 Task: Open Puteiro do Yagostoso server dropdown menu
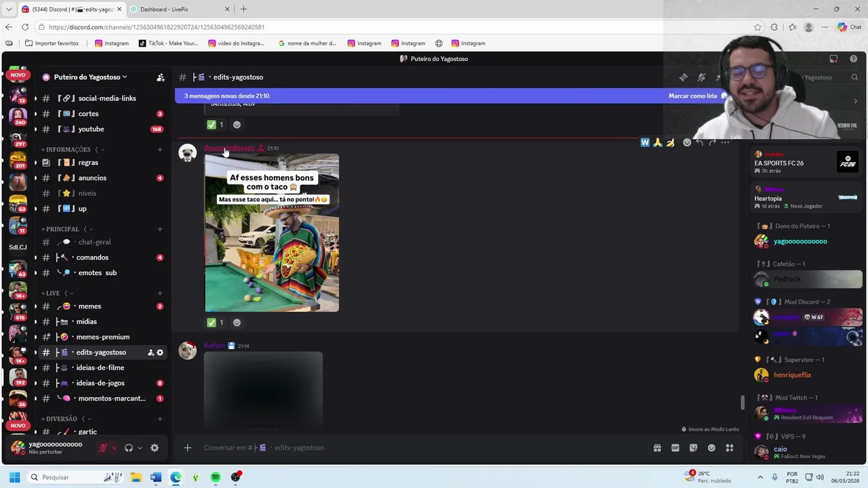90,77
